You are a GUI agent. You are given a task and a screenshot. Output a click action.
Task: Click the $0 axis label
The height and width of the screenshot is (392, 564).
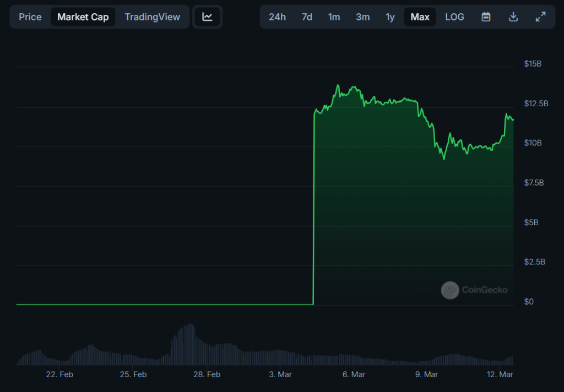click(x=529, y=302)
